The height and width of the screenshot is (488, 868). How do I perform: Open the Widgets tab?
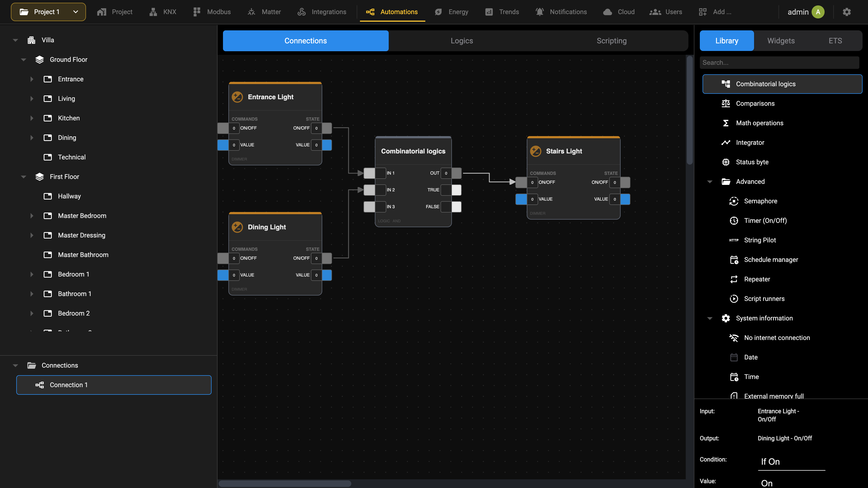(781, 41)
